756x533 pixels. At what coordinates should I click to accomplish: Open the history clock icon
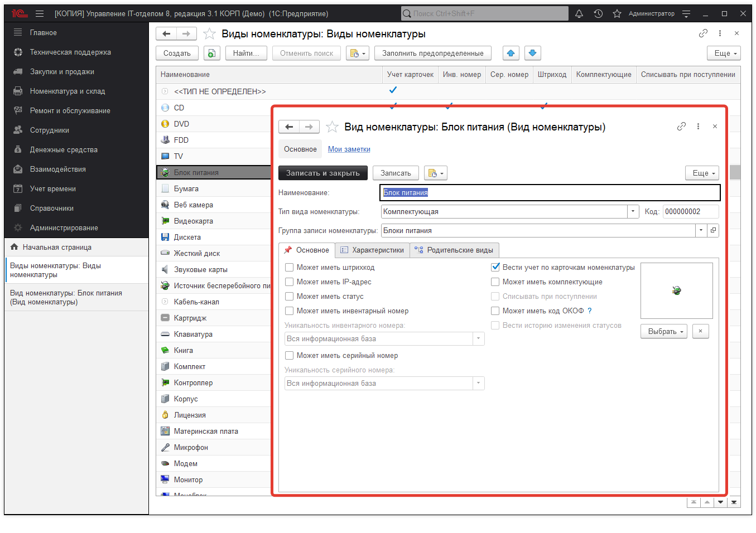point(598,13)
